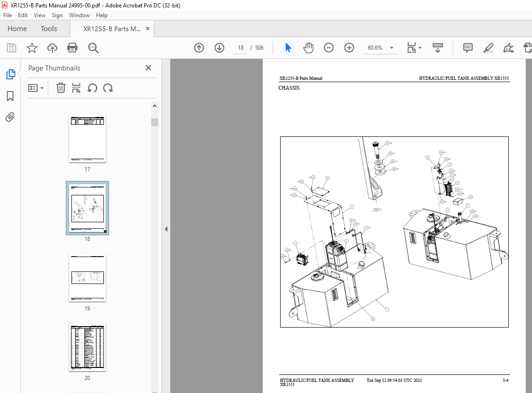Image resolution: width=532 pixels, height=393 pixels.
Task: Select the page 19 thumbnail
Action: click(87, 277)
